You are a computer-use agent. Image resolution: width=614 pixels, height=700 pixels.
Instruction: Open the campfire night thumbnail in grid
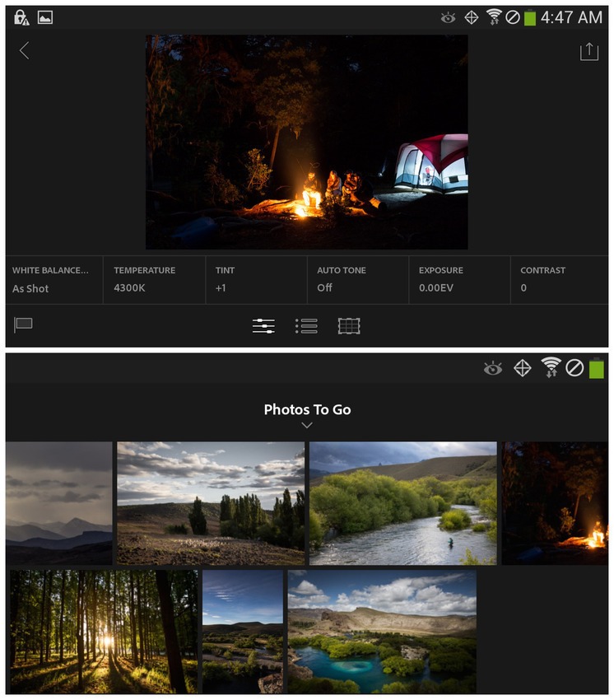[555, 503]
